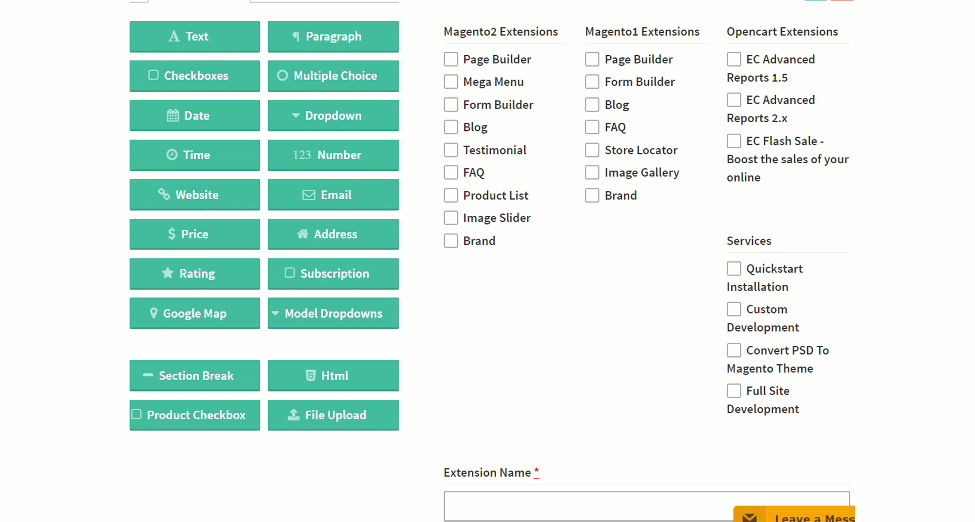The image size is (975, 522).
Task: Check the Testimonial checkbox
Action: point(451,150)
